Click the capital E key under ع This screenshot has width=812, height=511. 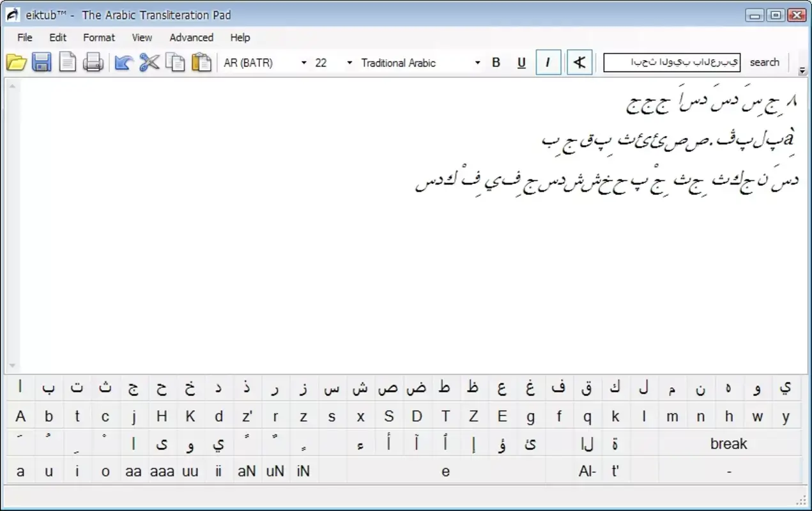pos(502,417)
